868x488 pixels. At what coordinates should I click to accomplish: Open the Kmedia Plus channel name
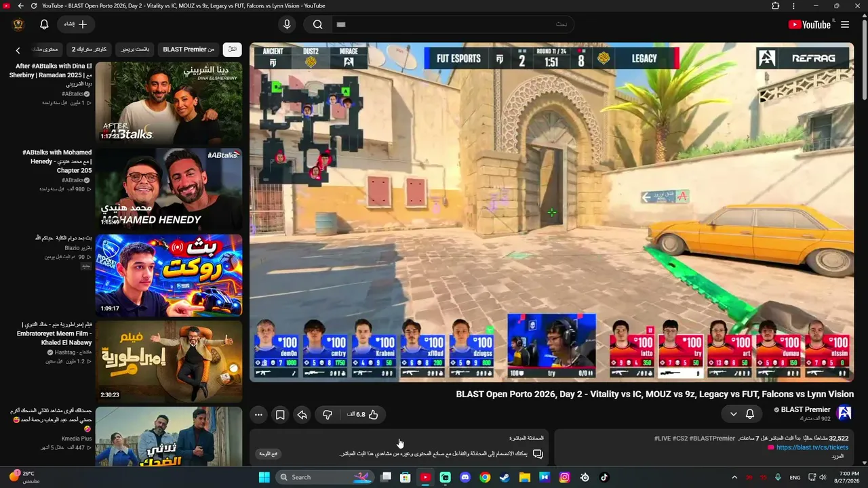[77, 439]
